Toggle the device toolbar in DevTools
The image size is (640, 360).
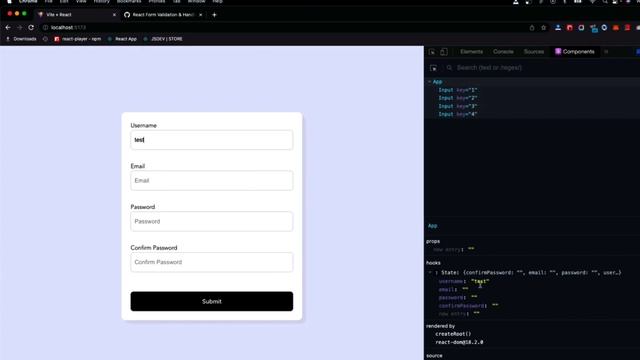click(x=444, y=52)
